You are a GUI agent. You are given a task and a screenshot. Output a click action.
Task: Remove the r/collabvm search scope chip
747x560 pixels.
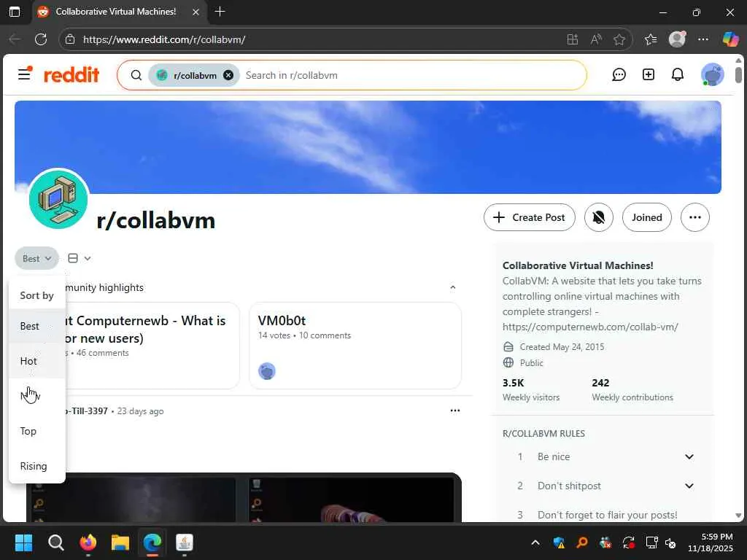pos(228,75)
